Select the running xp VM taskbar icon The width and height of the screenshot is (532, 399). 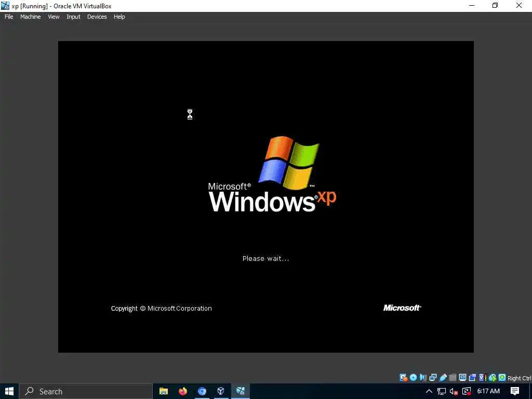pyautogui.click(x=241, y=391)
